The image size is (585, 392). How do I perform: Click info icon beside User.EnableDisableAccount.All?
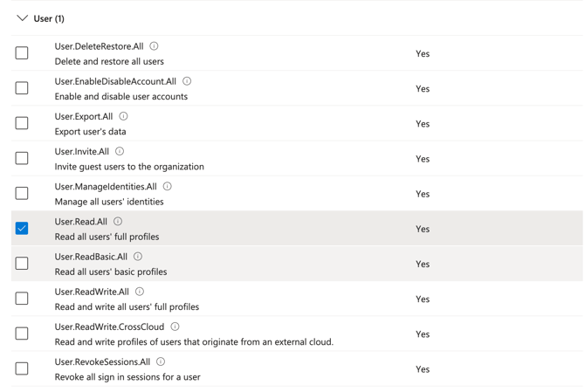tap(187, 81)
